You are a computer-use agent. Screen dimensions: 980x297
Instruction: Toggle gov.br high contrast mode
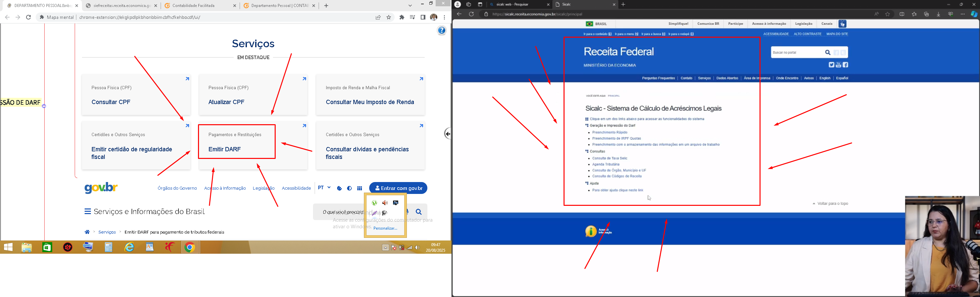pyautogui.click(x=349, y=188)
